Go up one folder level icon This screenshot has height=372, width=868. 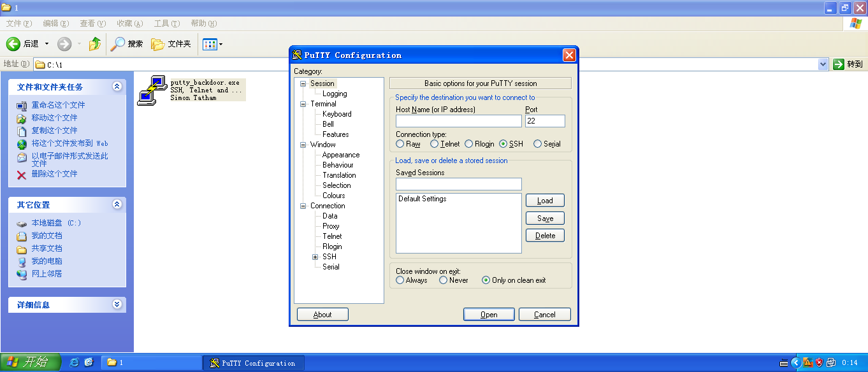tap(95, 44)
